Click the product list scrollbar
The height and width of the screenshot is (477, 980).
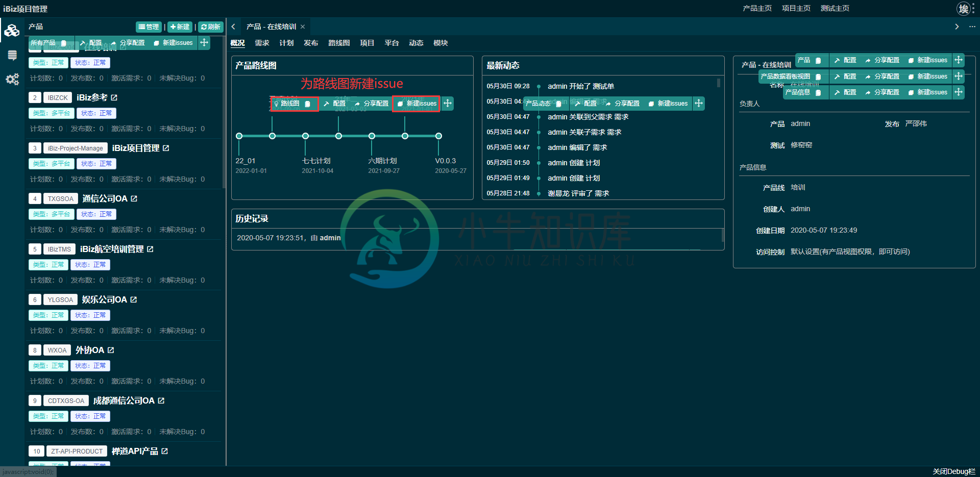click(x=224, y=113)
